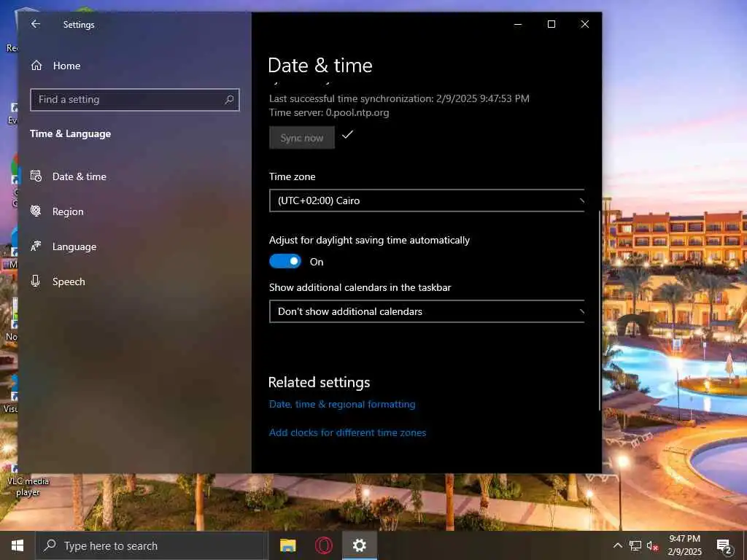Open Date, time & regional formatting link
The width and height of the screenshot is (747, 560).
coord(342,404)
